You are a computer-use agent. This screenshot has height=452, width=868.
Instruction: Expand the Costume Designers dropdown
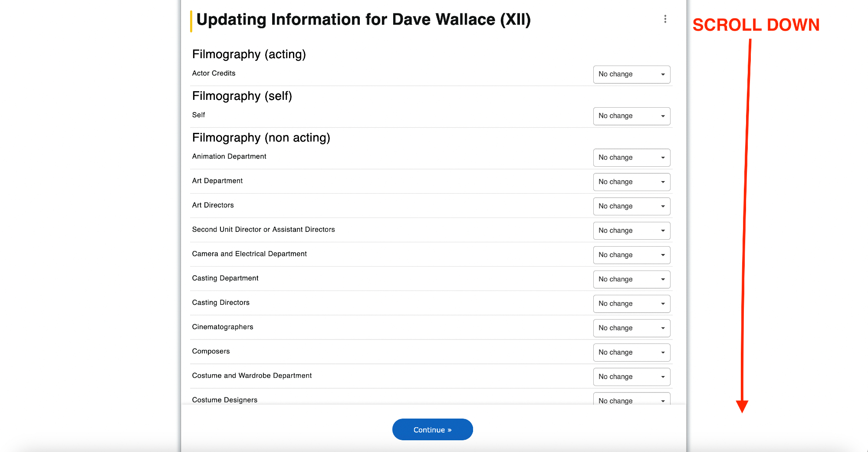pos(631,399)
